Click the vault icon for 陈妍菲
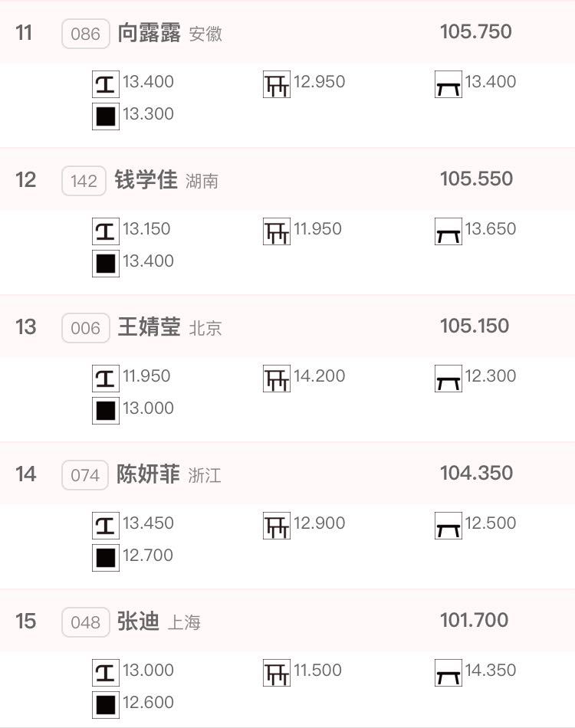The image size is (575, 728). (106, 526)
